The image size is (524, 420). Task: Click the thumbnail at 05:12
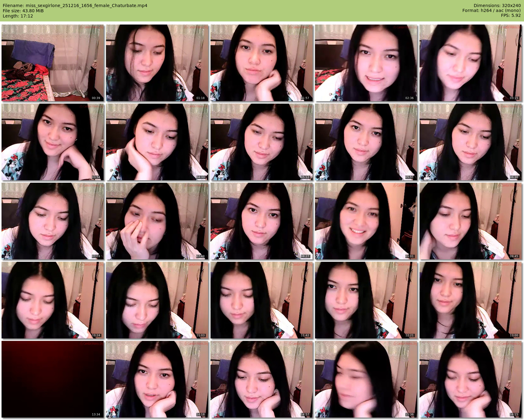point(261,142)
